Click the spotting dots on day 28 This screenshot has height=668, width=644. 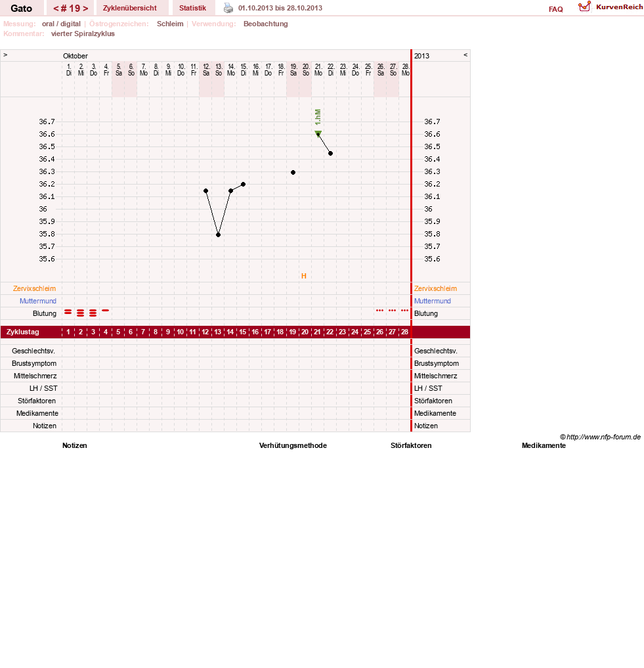[x=404, y=311]
